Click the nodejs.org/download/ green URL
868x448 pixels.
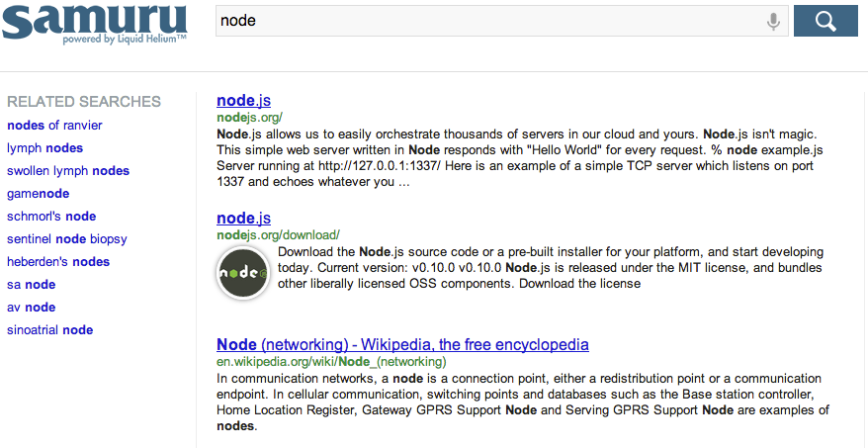pyautogui.click(x=278, y=234)
